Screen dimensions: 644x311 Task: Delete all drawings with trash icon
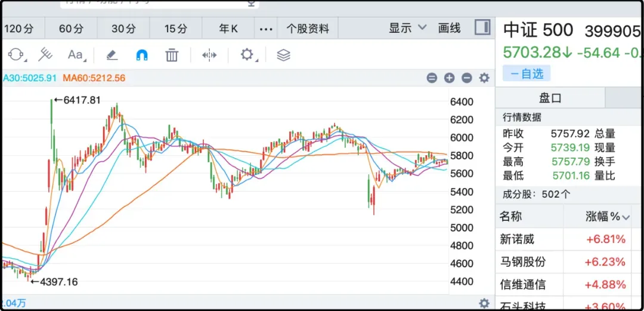coord(172,56)
